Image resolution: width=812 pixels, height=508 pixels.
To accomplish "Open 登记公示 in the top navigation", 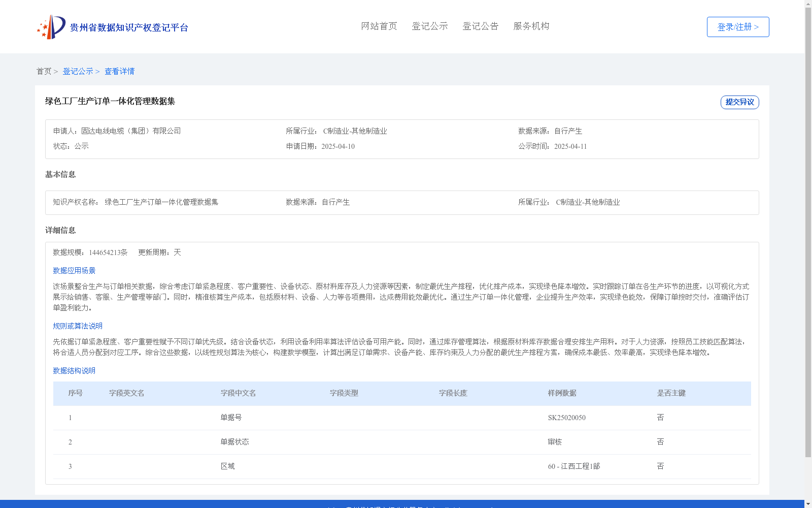I will pos(430,26).
